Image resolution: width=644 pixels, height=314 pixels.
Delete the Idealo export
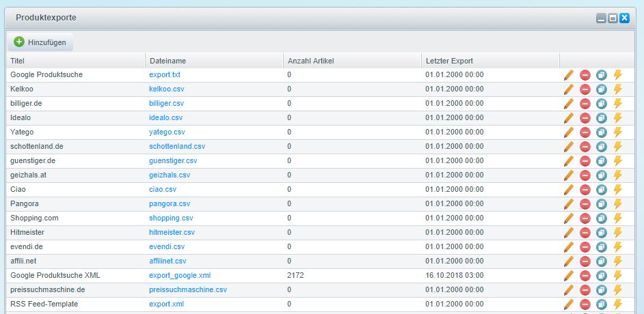(x=585, y=118)
